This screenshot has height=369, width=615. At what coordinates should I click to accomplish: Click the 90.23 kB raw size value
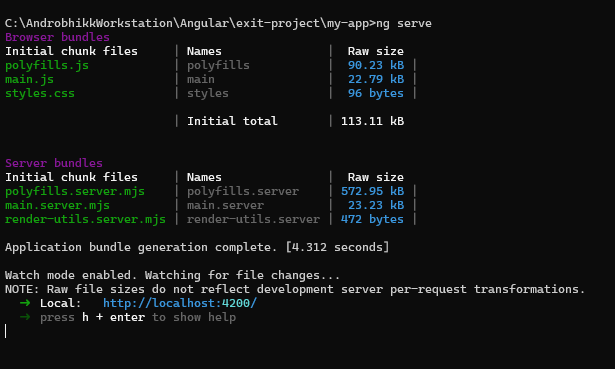point(376,65)
